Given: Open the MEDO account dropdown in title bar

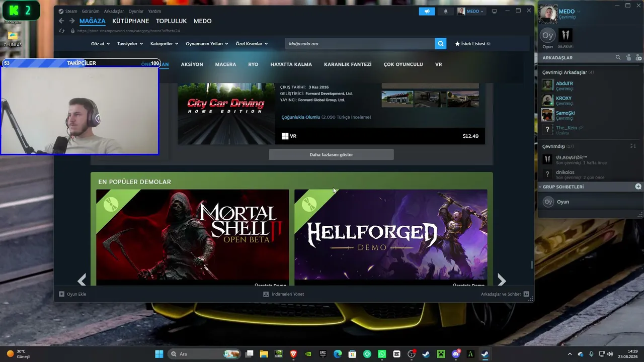Looking at the screenshot, I should (471, 11).
